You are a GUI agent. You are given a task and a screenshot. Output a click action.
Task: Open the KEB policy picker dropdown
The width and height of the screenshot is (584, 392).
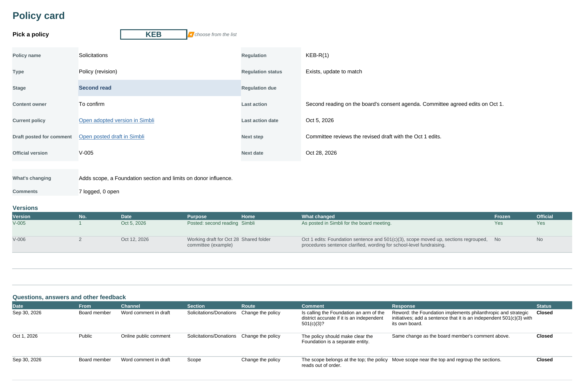click(x=153, y=34)
